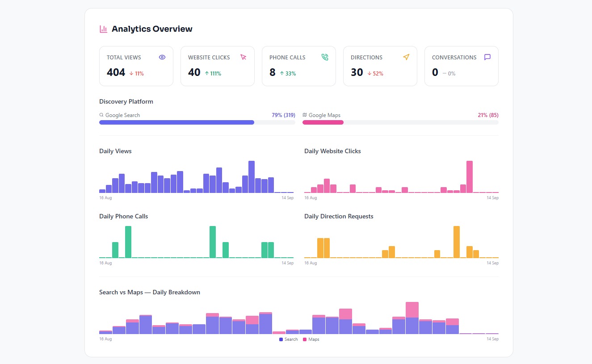Click the tallest bar in Daily Views chart
The height and width of the screenshot is (364, 592).
point(252,177)
